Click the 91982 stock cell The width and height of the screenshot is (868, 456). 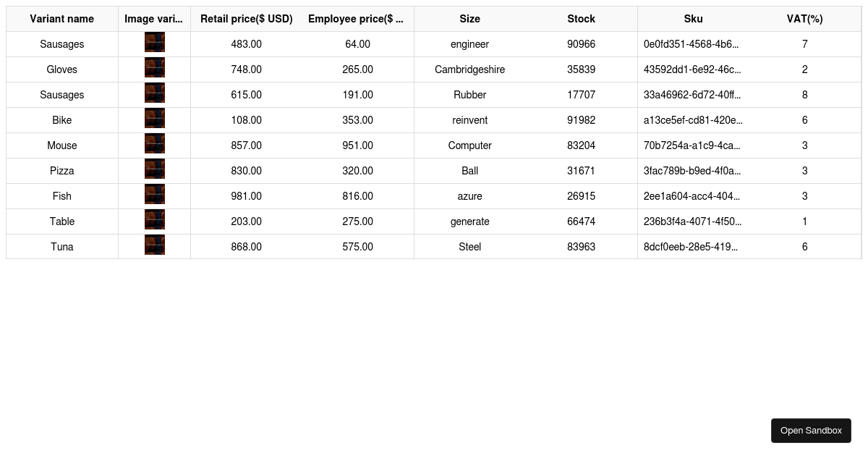[x=582, y=120]
